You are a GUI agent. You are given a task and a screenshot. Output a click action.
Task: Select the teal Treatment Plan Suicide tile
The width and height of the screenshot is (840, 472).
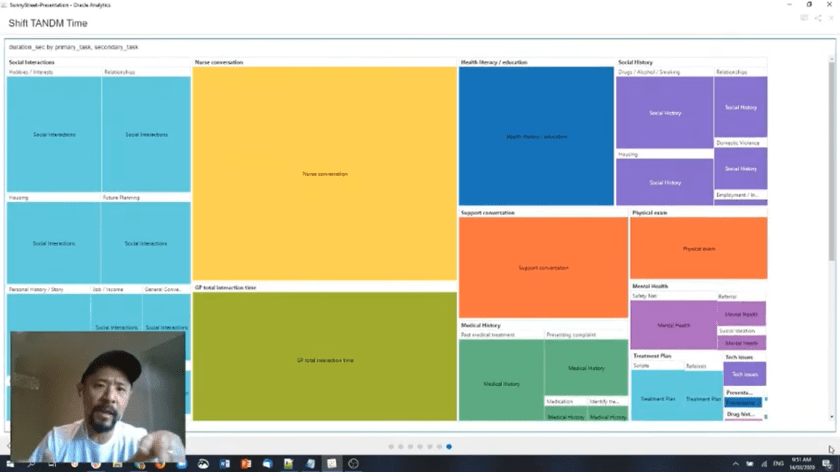coord(657,397)
